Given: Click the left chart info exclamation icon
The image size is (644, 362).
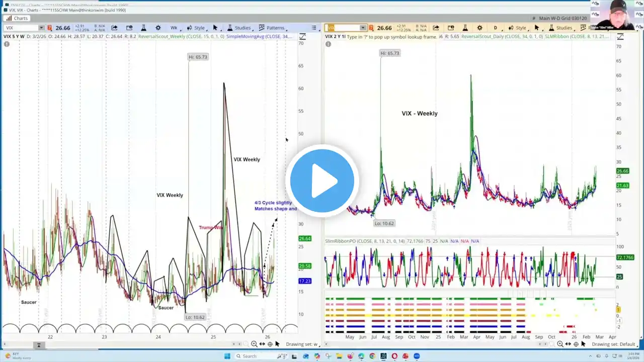Looking at the screenshot, I should 7,44.
